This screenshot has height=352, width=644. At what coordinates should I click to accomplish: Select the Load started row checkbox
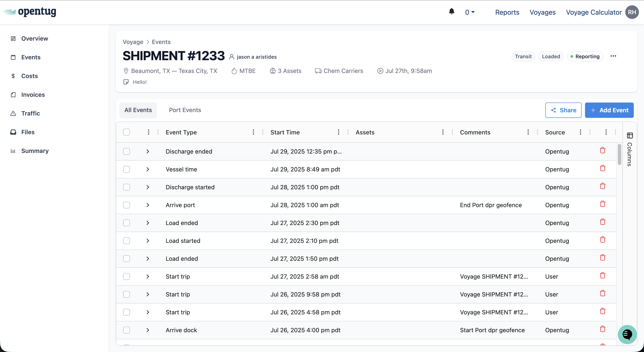click(x=126, y=241)
